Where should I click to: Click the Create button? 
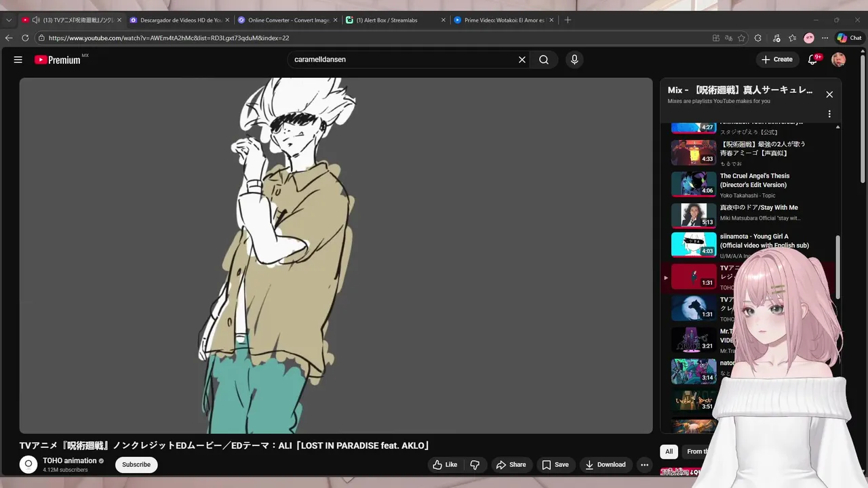[777, 60]
